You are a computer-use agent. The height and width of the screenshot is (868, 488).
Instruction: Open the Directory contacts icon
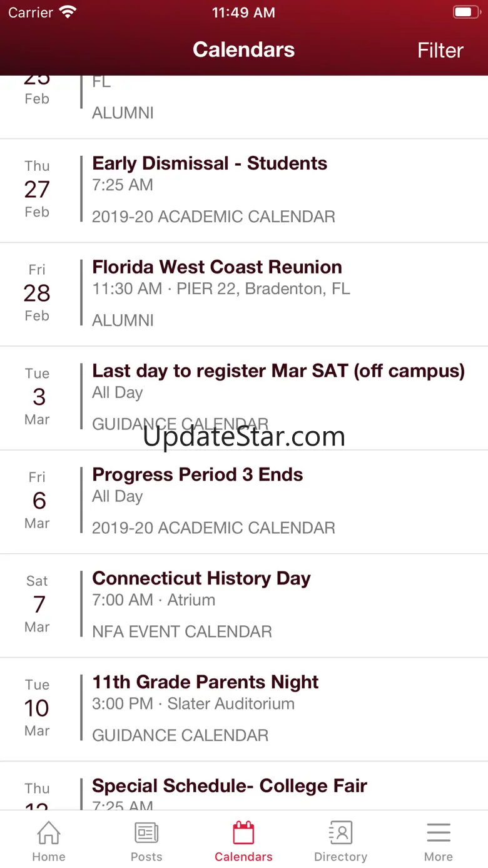pyautogui.click(x=340, y=833)
